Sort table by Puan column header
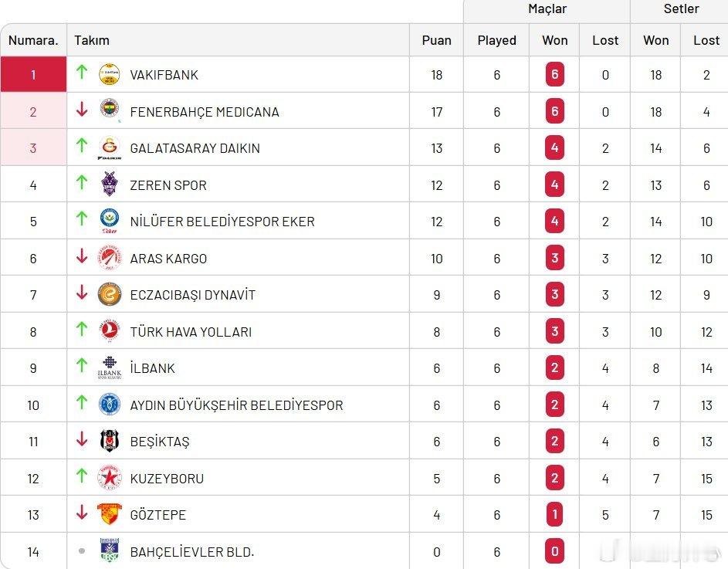 click(436, 40)
